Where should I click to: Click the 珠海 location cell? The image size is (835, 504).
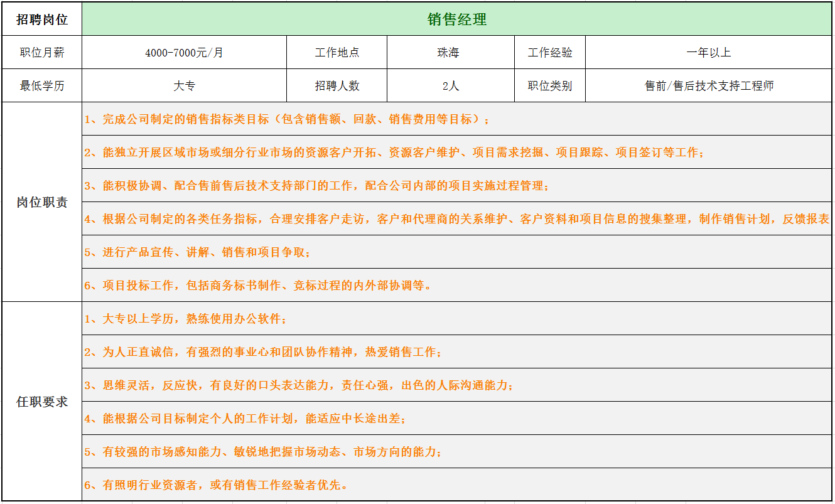(x=450, y=53)
